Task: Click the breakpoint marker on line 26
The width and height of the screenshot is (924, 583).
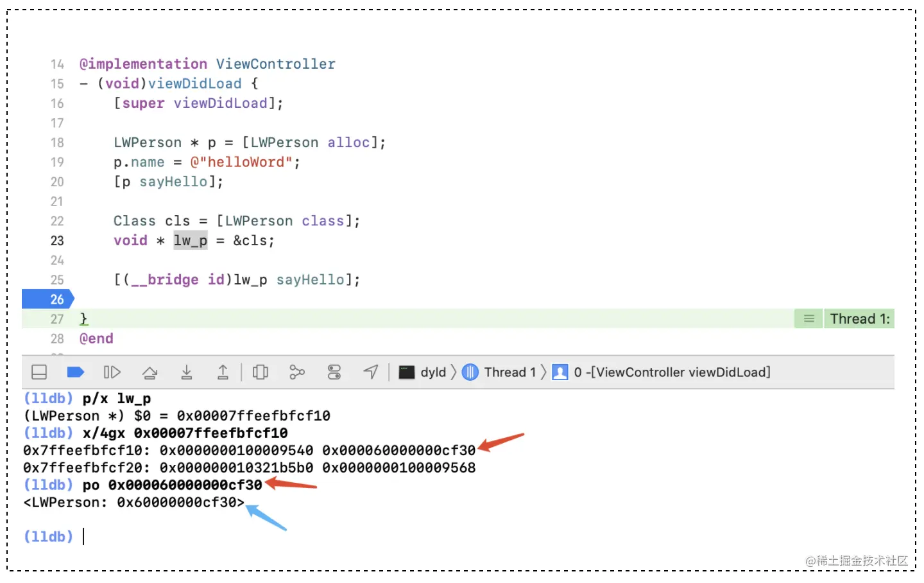Action: coord(48,299)
